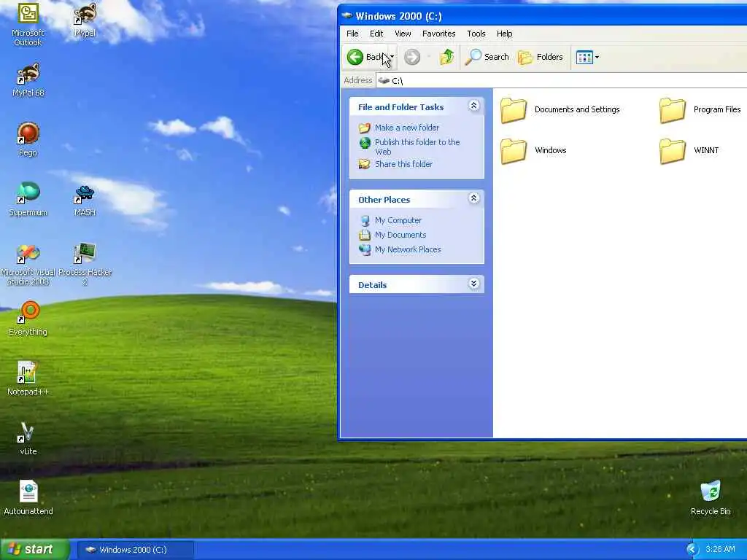Select the Everything desktop shortcut
The width and height of the screenshot is (747, 560).
pyautogui.click(x=28, y=319)
